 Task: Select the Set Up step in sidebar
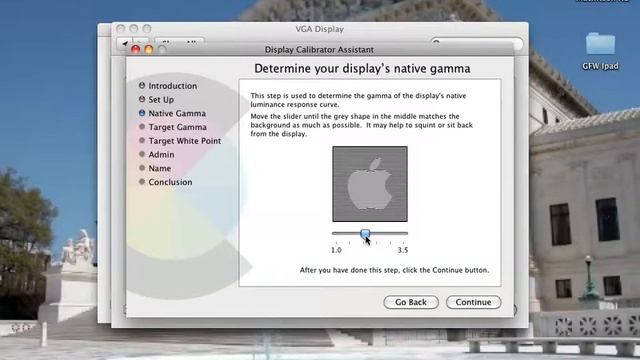tap(156, 100)
